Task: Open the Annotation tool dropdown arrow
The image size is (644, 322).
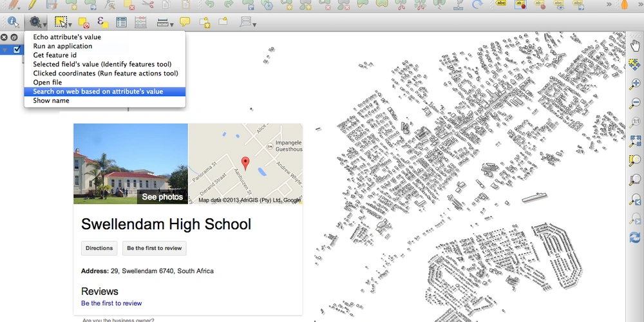Action: [x=254, y=24]
